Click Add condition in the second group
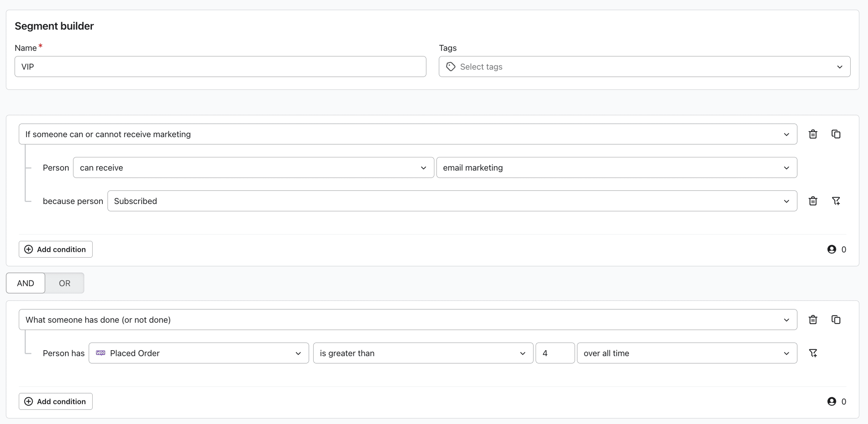Image resolution: width=868 pixels, height=424 pixels. (x=56, y=401)
